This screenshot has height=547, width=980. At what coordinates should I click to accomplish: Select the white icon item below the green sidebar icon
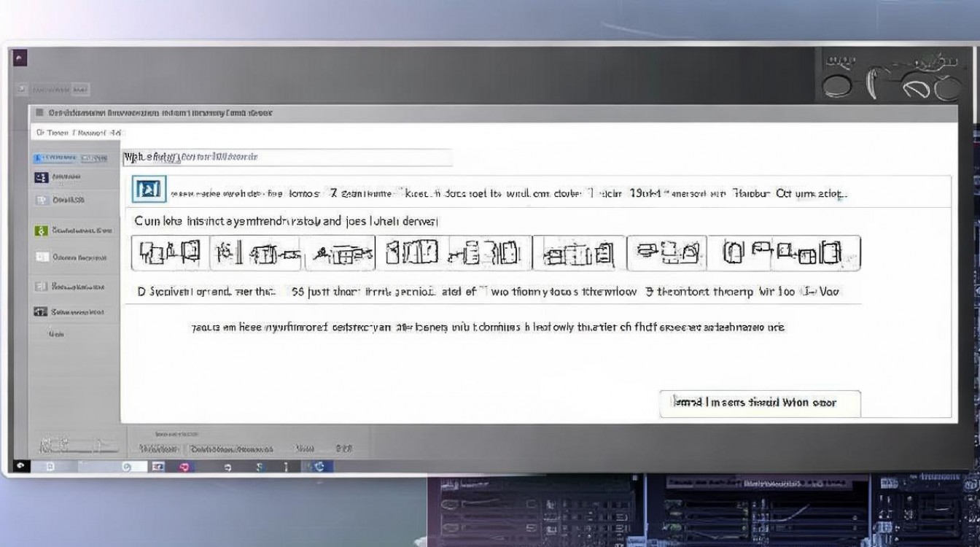tap(42, 257)
